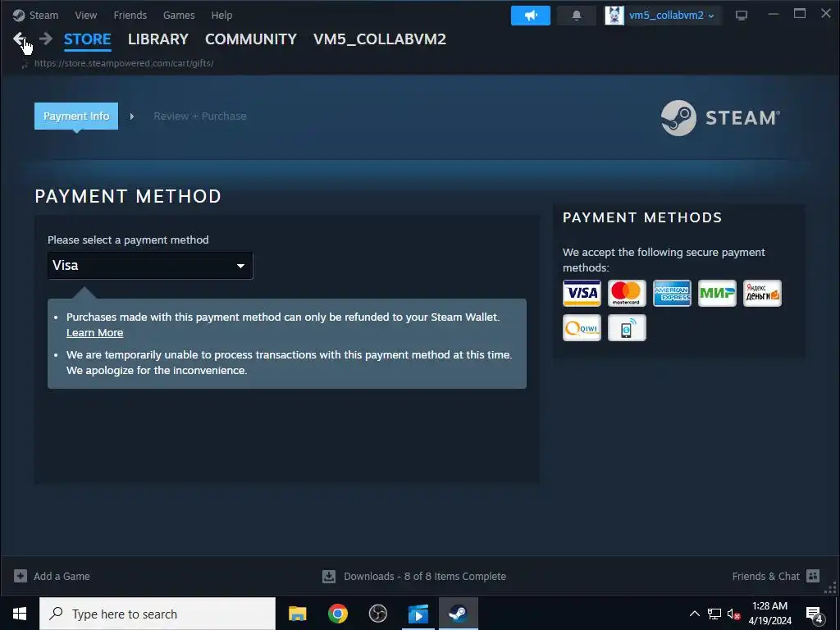This screenshot has width=840, height=630.
Task: Click Add a Game label
Action: (x=62, y=577)
